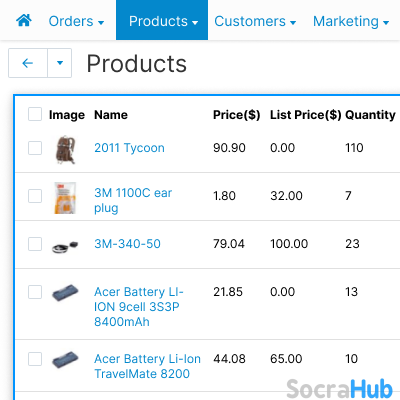Image resolution: width=400 pixels, height=400 pixels.
Task: Open the Acer Battery 8400mAh image
Action: pos(65,293)
